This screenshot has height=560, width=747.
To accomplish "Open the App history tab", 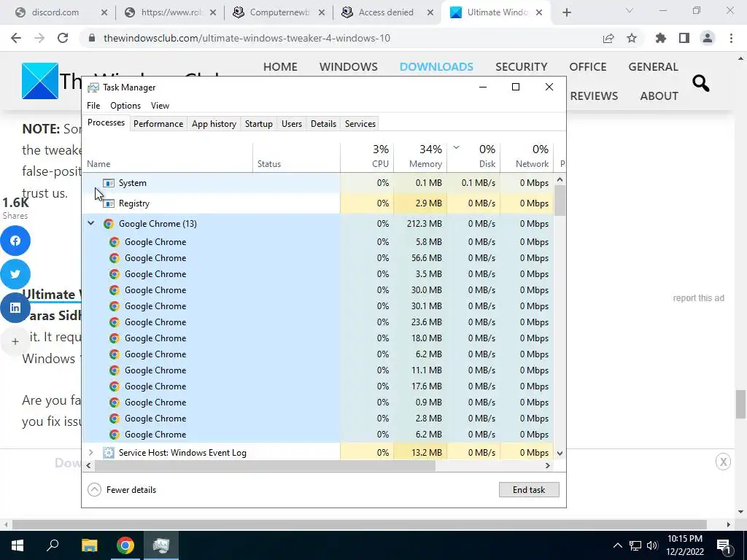I will (x=214, y=124).
